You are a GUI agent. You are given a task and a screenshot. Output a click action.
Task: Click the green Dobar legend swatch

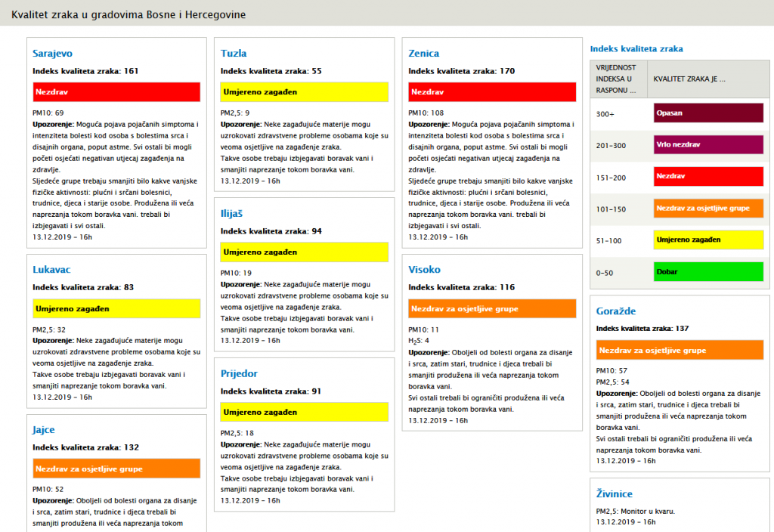(x=708, y=271)
